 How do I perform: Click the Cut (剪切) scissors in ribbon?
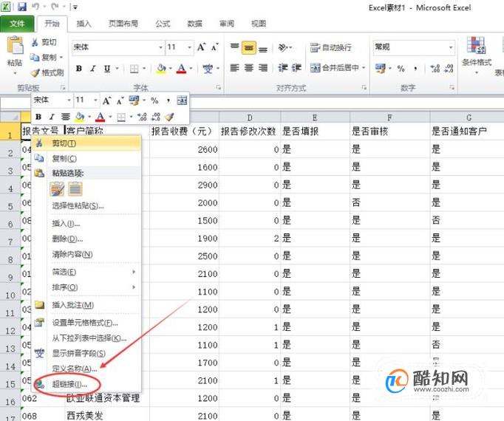[35, 42]
